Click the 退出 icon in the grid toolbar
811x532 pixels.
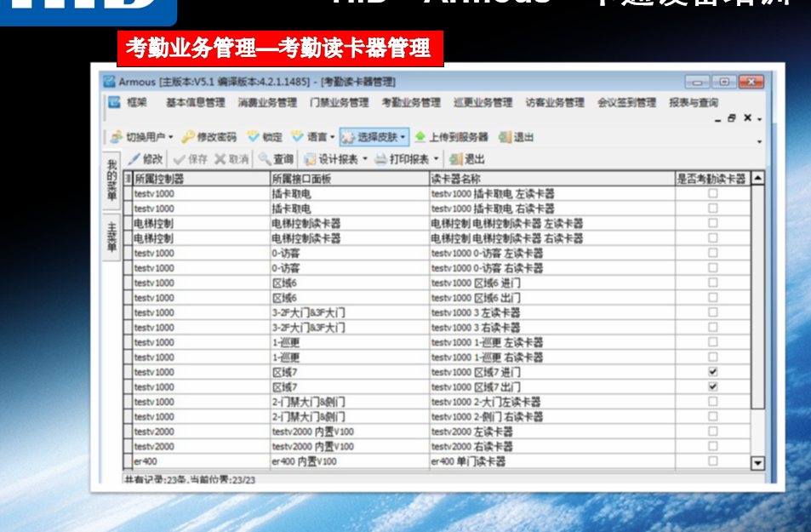point(455,159)
